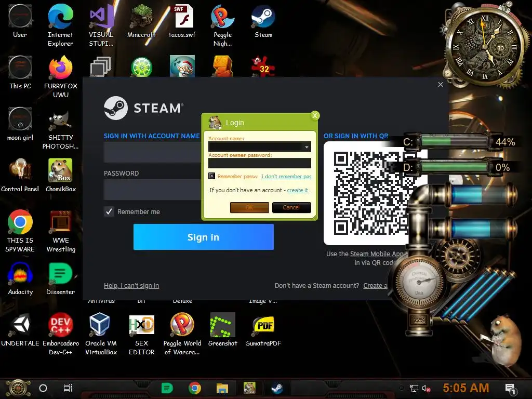Click the Create a Steam account link
Viewport: 532px width, 399px height.
click(x=375, y=286)
